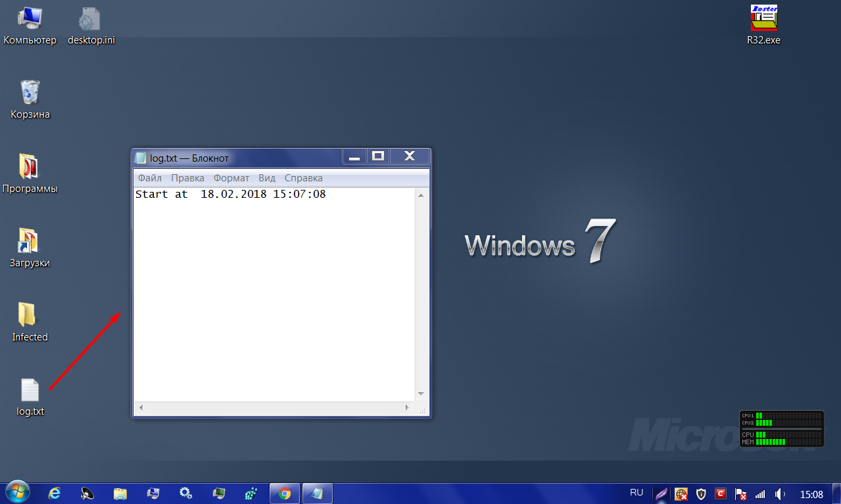Image resolution: width=841 pixels, height=504 pixels.
Task: Open the Файл menu in Notepad
Action: coord(150,178)
